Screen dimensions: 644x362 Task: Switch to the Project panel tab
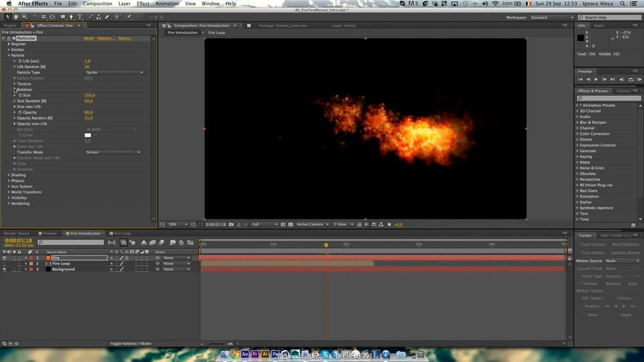(10, 25)
